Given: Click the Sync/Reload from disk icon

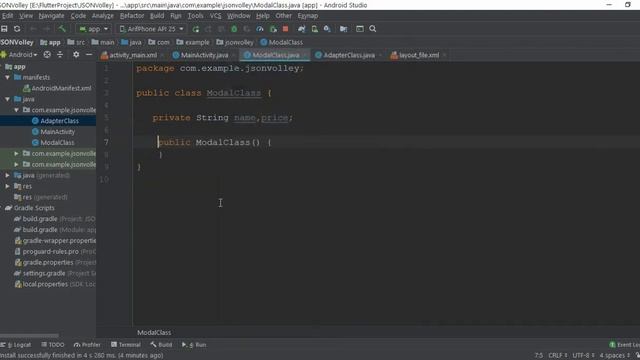Looking at the screenshot, I should pyautogui.click(x=17, y=29).
